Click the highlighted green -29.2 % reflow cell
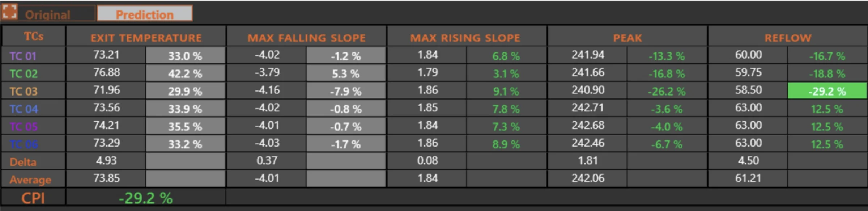Screen dimensions: 868x211 tap(827, 91)
